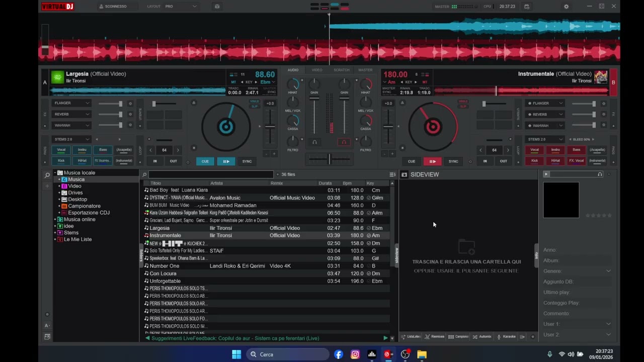Open the Reverb effect dropdown on deck A
The height and width of the screenshot is (362, 644).
pos(71,114)
